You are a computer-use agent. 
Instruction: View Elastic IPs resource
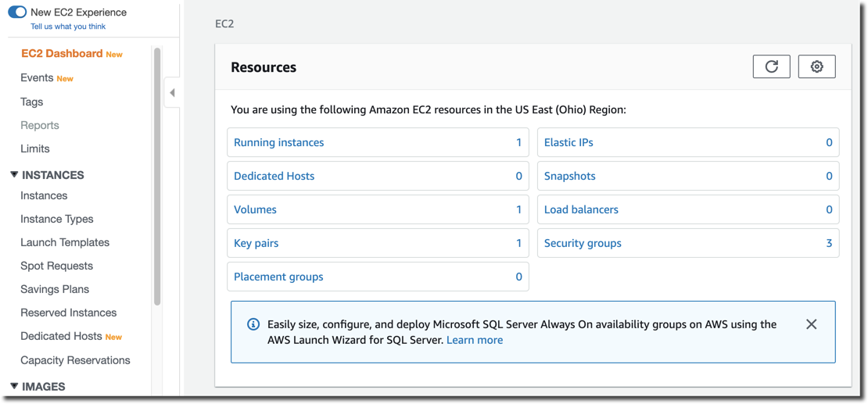click(x=569, y=142)
